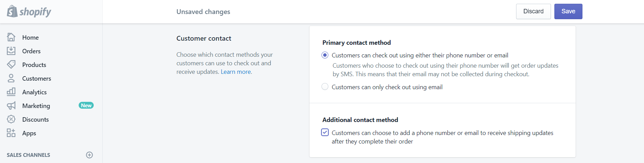Click the Analytics bar chart icon
Screen dimensions: 644x163
coord(11,92)
